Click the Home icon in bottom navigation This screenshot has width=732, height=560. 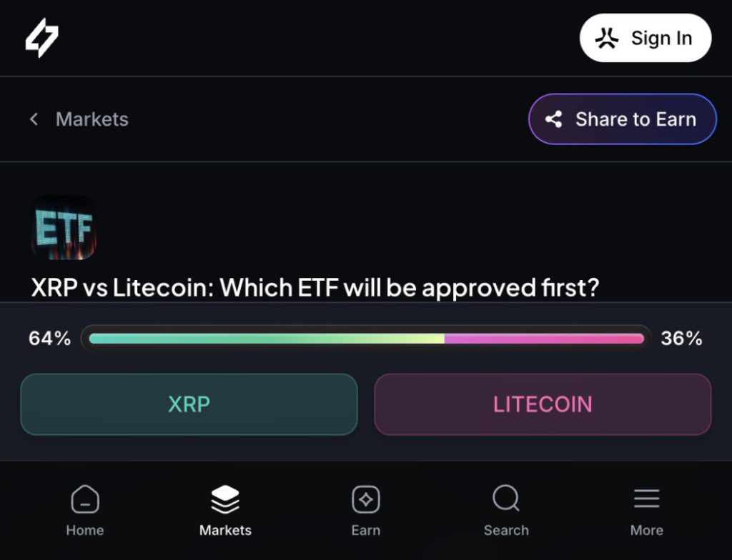[x=85, y=499]
